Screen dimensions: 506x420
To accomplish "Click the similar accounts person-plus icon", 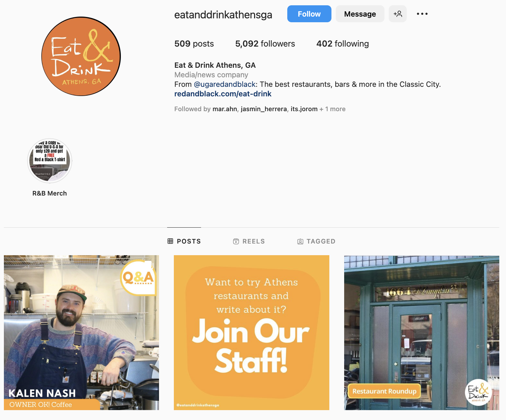I will point(398,14).
